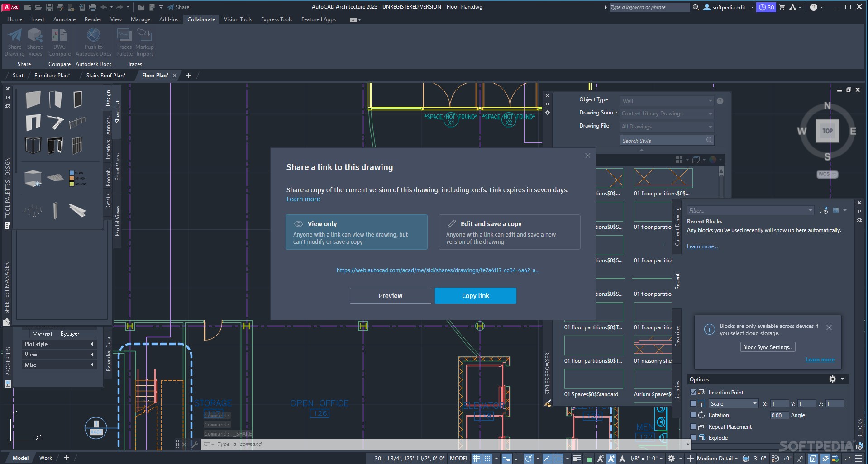Click Clean Screen icon in status bar
868x464 pixels.
847,458
